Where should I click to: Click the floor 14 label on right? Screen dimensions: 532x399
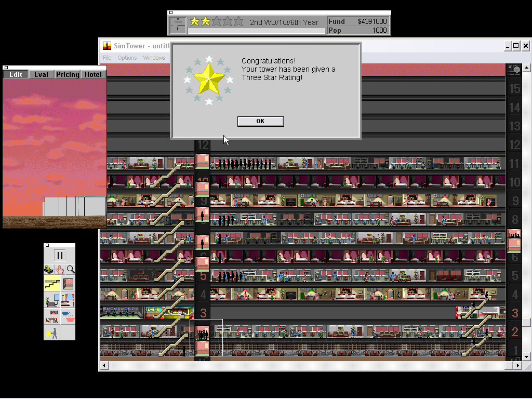tap(515, 108)
